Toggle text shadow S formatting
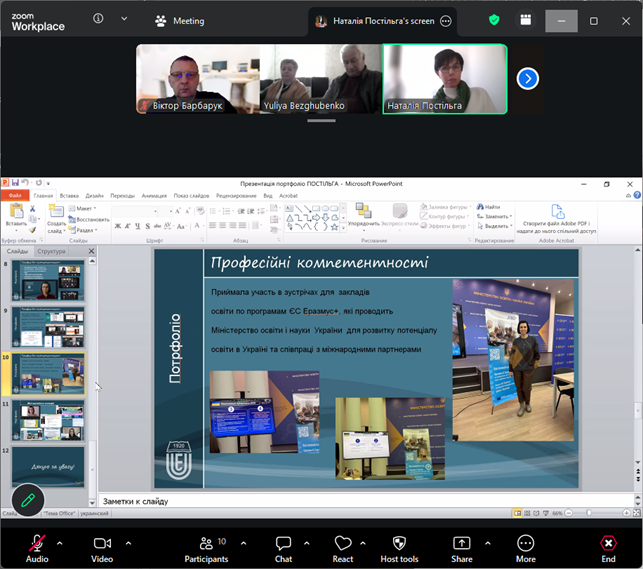The height and width of the screenshot is (569, 643). tap(148, 226)
